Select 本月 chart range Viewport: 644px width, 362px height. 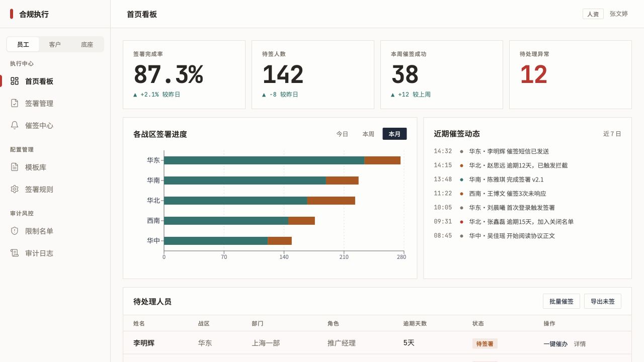(x=394, y=134)
